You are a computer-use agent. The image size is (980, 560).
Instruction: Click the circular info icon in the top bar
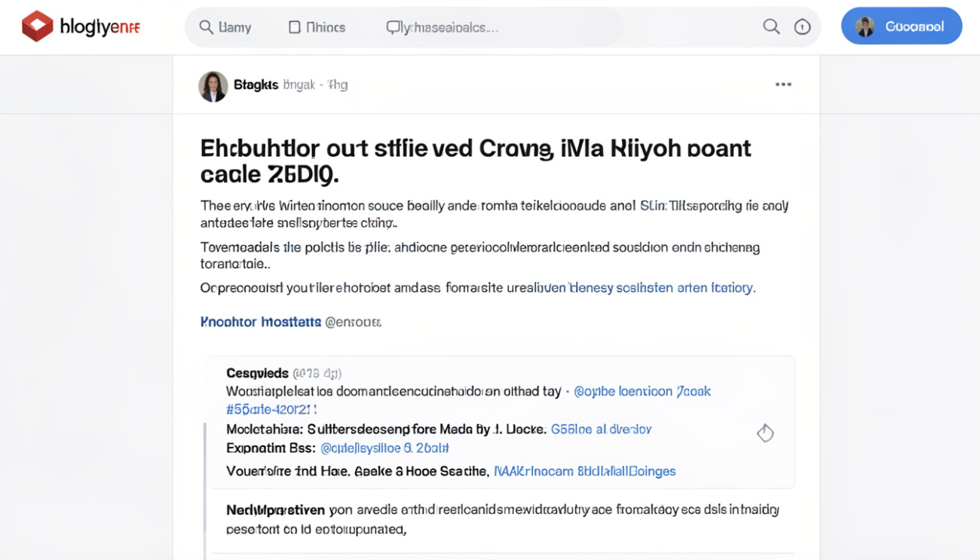(802, 27)
